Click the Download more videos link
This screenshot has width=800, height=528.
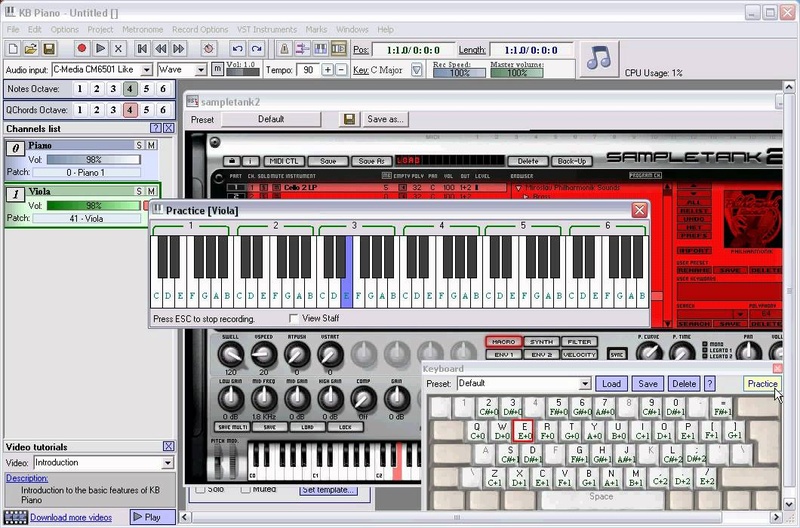71,517
